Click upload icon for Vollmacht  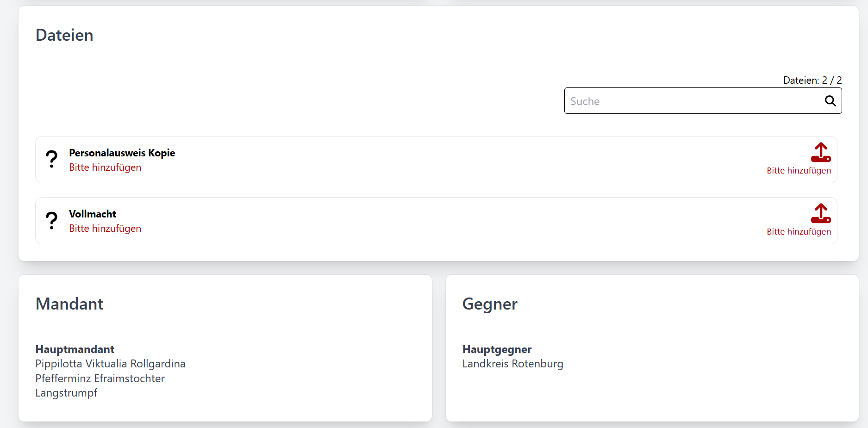pos(821,213)
